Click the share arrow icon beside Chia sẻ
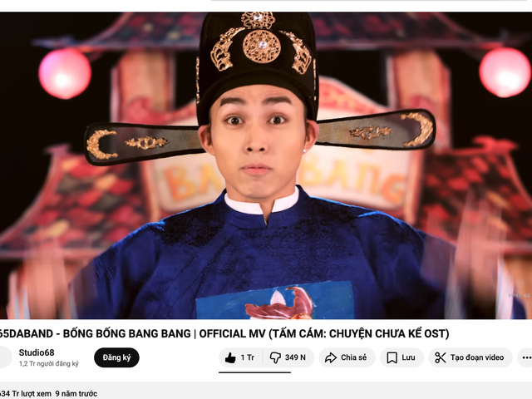This screenshot has width=532, height=399. 331,357
